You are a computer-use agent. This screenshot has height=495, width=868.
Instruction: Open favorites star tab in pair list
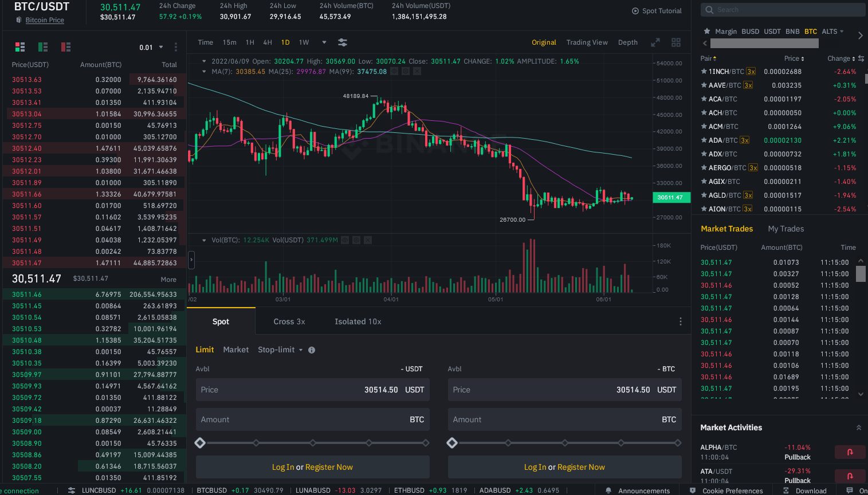pyautogui.click(x=707, y=31)
